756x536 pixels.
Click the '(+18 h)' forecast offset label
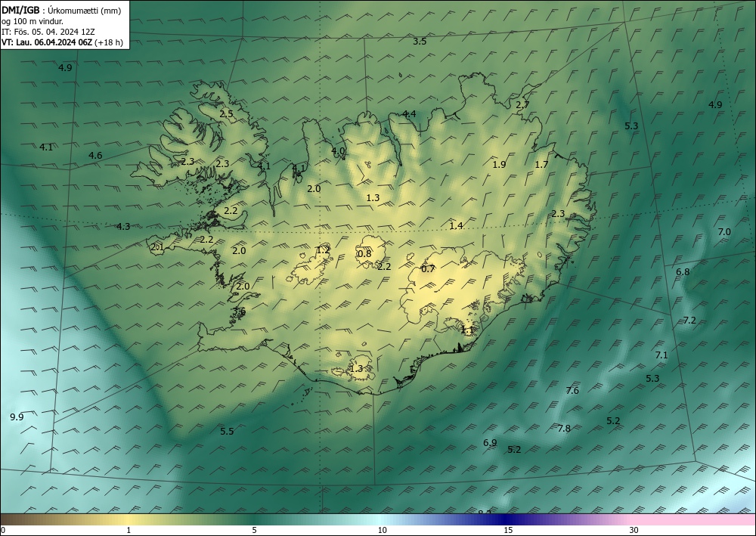pos(109,42)
